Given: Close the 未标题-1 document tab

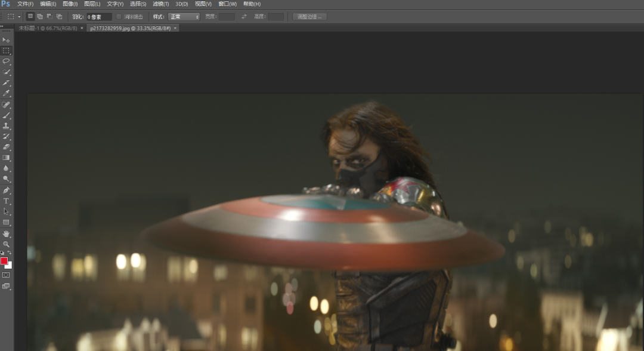Looking at the screenshot, I should [x=82, y=28].
